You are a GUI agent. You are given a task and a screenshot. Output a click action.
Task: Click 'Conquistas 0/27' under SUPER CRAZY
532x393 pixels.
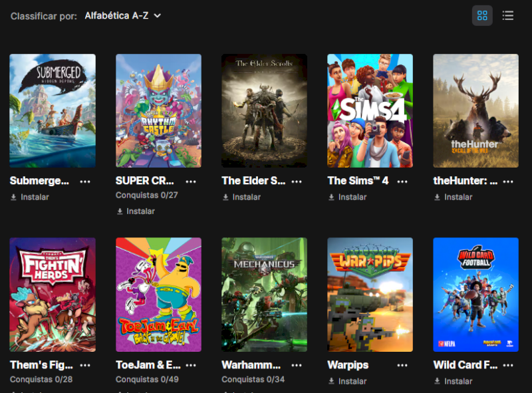146,195
